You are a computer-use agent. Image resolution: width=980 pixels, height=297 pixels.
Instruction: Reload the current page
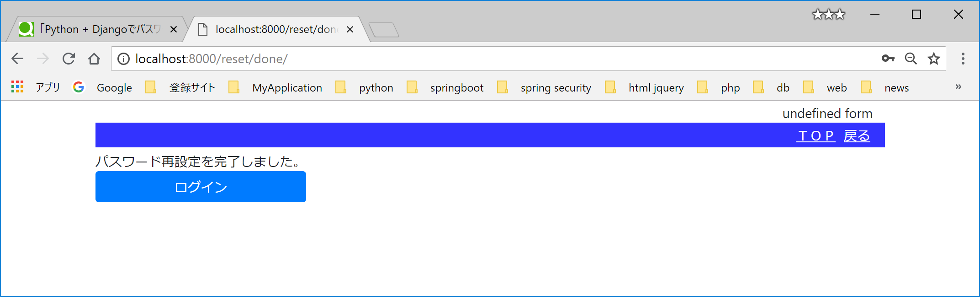[x=69, y=59]
